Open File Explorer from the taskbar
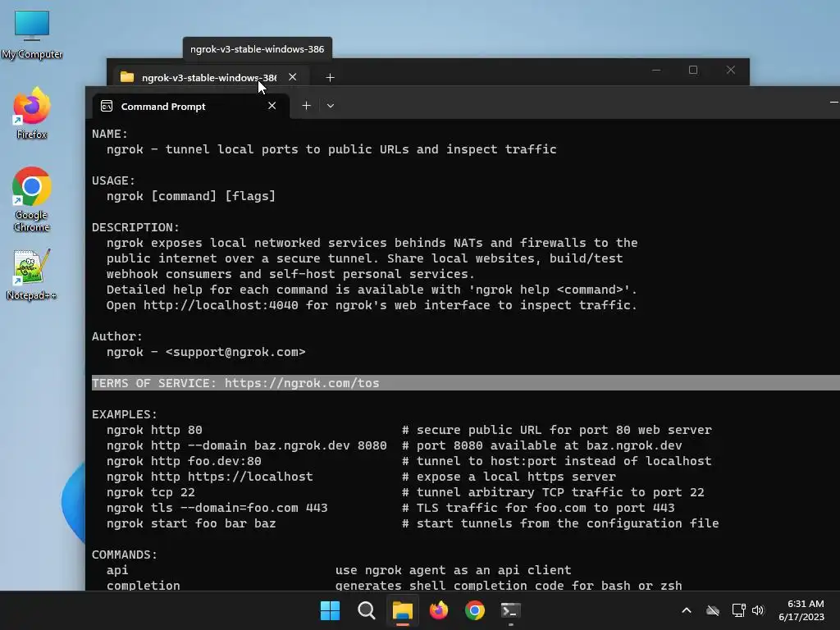 [402, 610]
